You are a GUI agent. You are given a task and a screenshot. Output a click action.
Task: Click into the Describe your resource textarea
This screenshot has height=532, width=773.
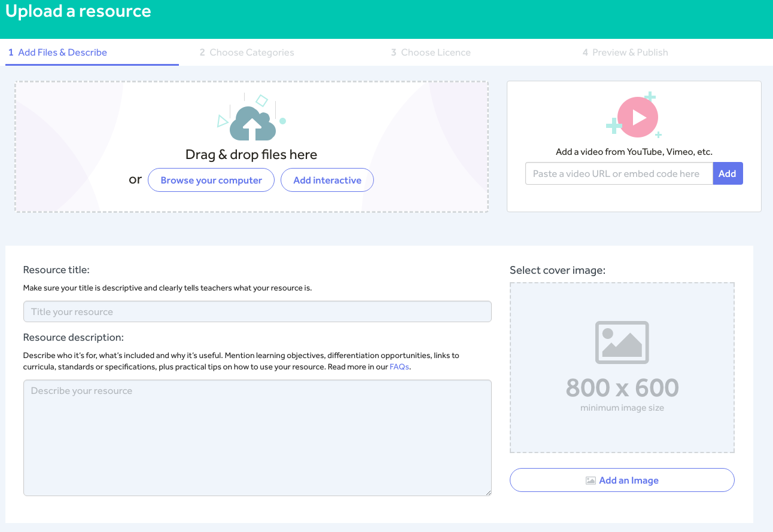[257, 438]
